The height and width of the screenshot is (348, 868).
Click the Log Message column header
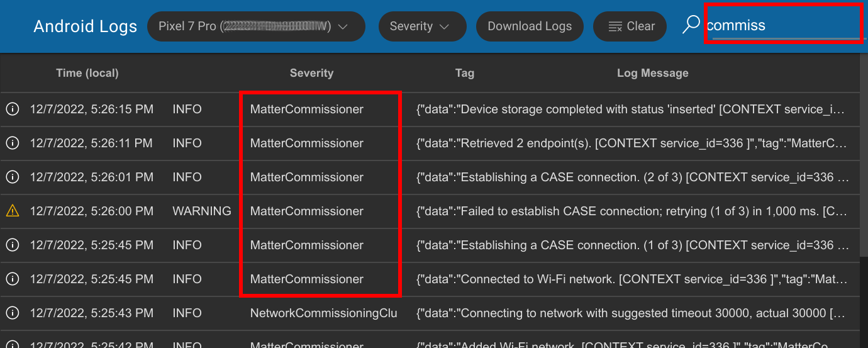click(652, 73)
